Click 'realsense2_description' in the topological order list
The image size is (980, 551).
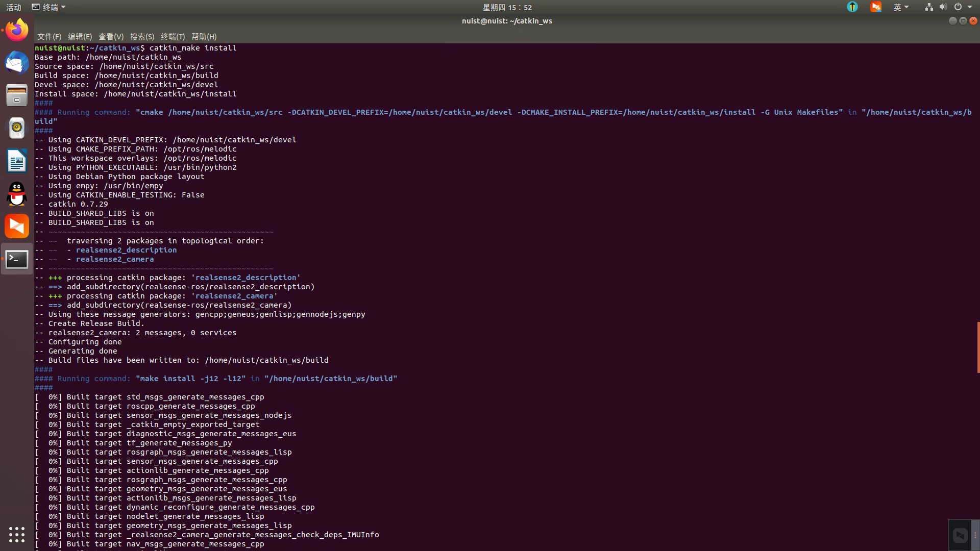126,250
